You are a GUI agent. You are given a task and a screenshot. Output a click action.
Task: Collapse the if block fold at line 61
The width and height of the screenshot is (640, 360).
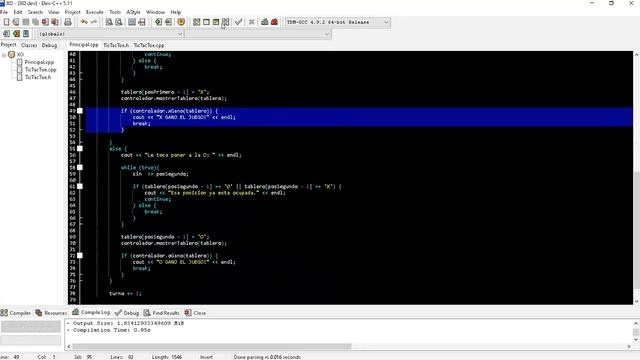pyautogui.click(x=80, y=186)
